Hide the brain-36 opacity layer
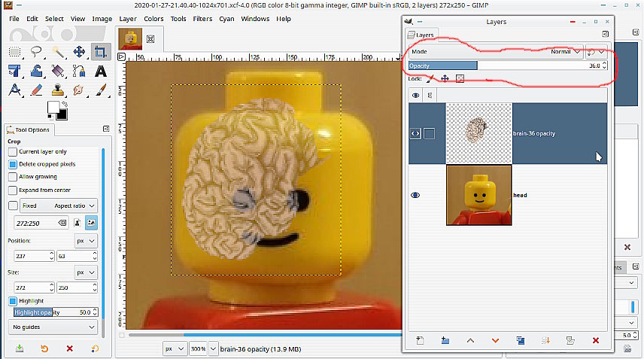Viewport: 644px width, 359px height. click(415, 133)
